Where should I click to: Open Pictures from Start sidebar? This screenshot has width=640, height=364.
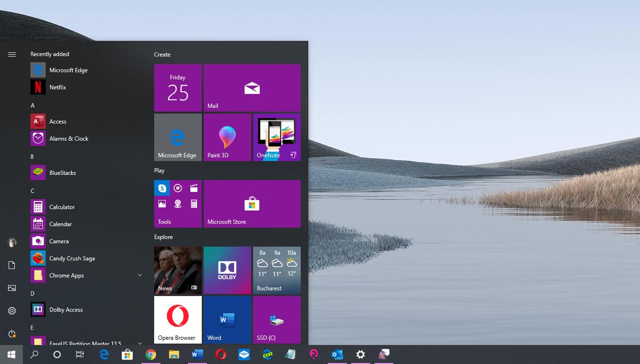12,288
